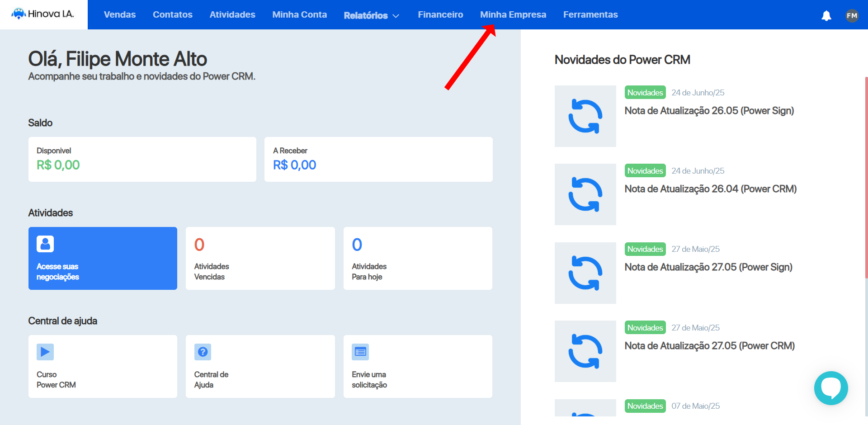Click the question mark Central de Ajuda icon

pos(203,352)
